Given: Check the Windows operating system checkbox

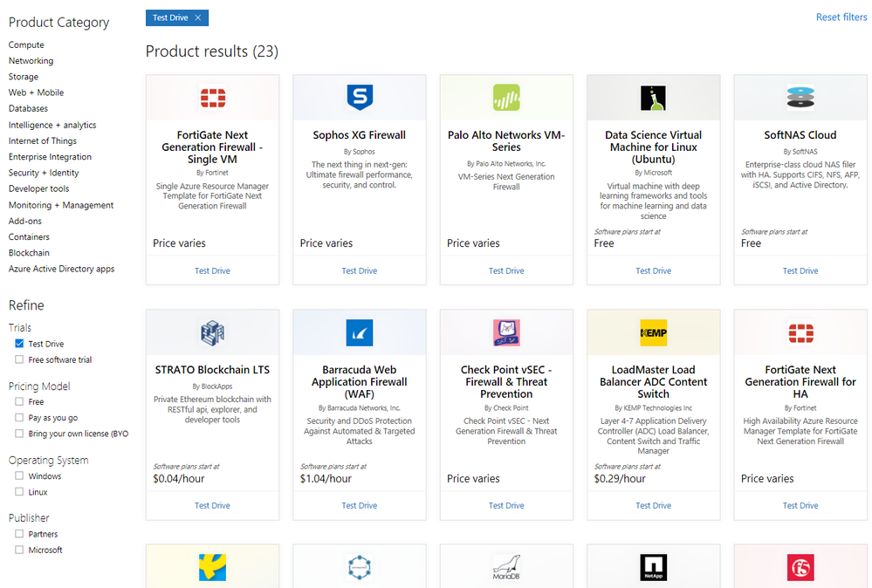Looking at the screenshot, I should (x=19, y=475).
